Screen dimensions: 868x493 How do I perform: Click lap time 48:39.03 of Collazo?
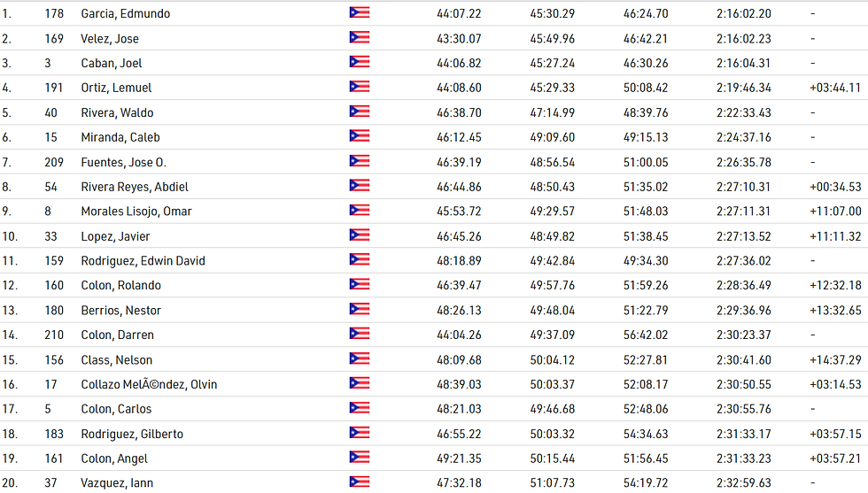[x=459, y=384]
